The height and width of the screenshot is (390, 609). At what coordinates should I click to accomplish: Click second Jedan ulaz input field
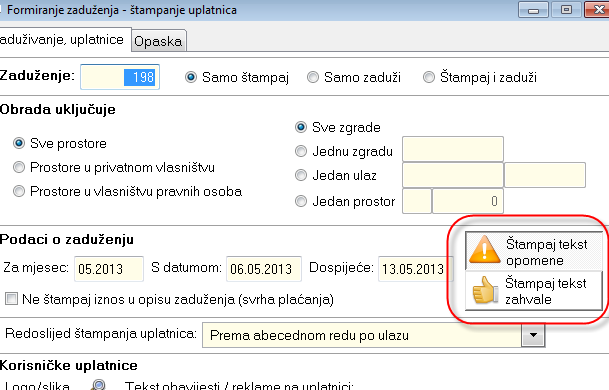coord(545,175)
